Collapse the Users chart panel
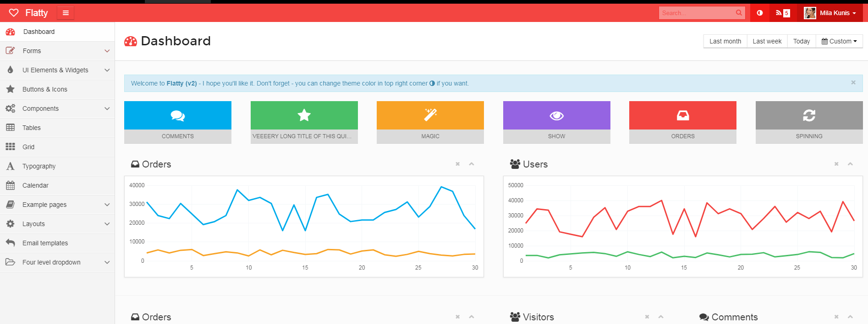Image resolution: width=868 pixels, height=324 pixels. coord(850,164)
